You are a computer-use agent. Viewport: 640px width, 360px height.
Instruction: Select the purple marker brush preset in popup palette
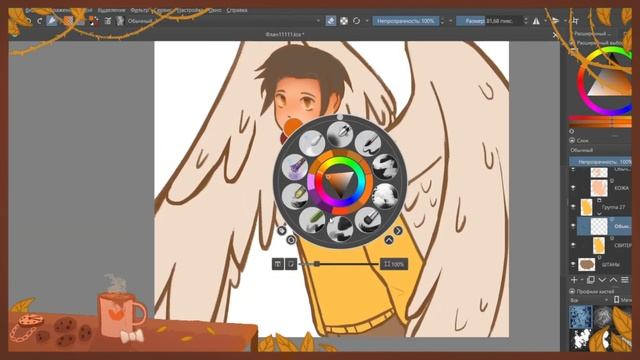pos(295,167)
